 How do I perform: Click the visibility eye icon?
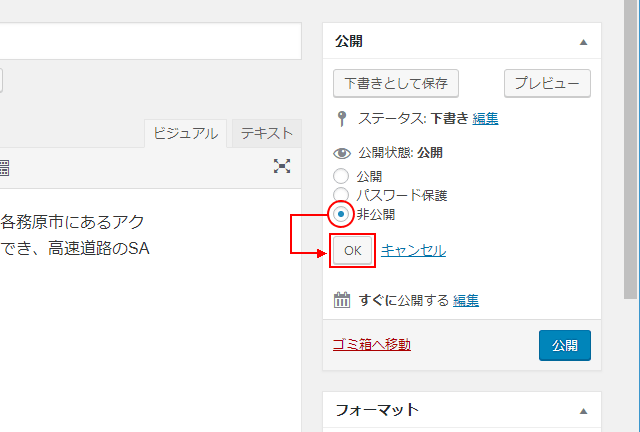click(341, 154)
